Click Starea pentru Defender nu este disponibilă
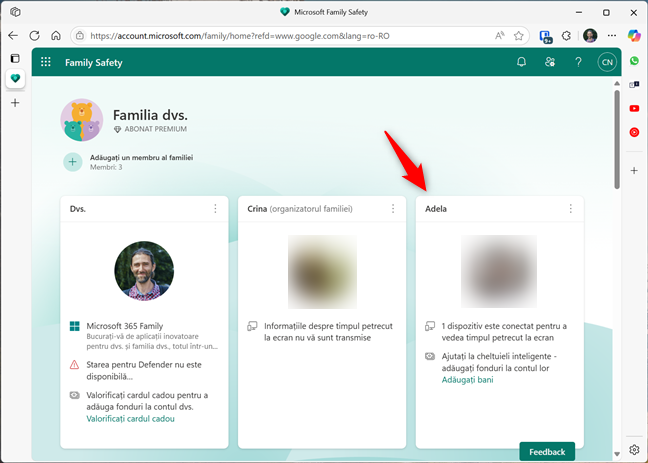Image resolution: width=648 pixels, height=463 pixels. click(x=144, y=370)
